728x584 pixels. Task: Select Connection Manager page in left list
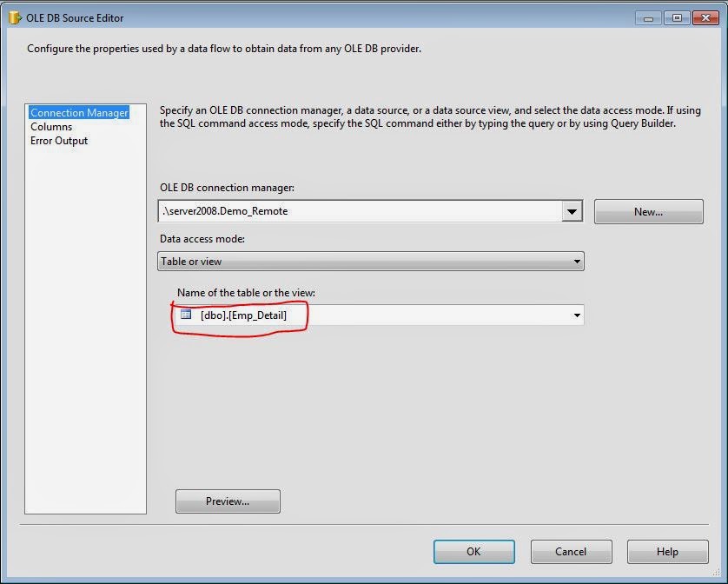[x=79, y=113]
